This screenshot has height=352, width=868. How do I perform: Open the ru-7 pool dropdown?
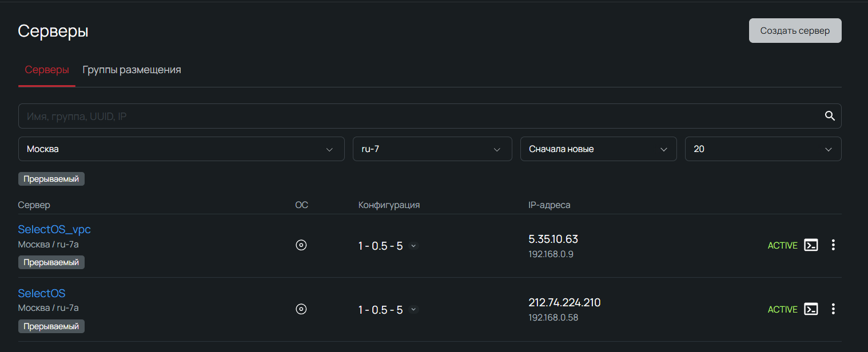pyautogui.click(x=432, y=149)
